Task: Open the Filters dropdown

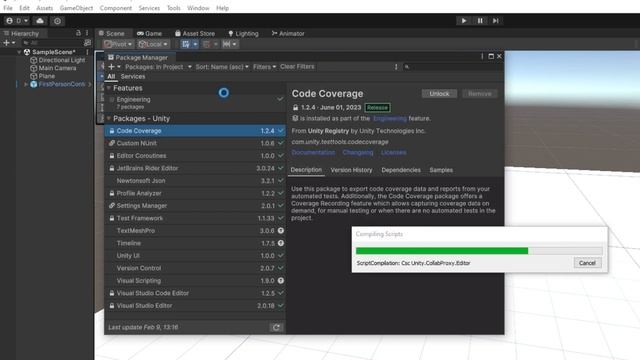Action: [x=264, y=67]
